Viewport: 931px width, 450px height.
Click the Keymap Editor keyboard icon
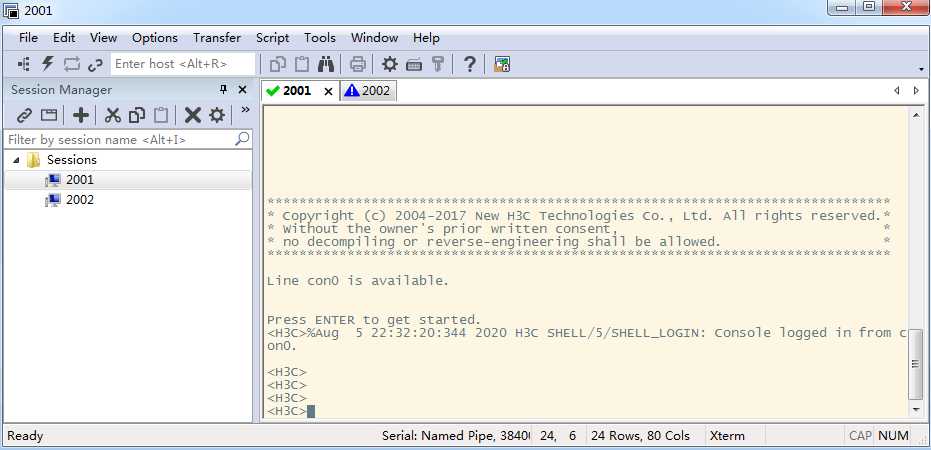414,65
